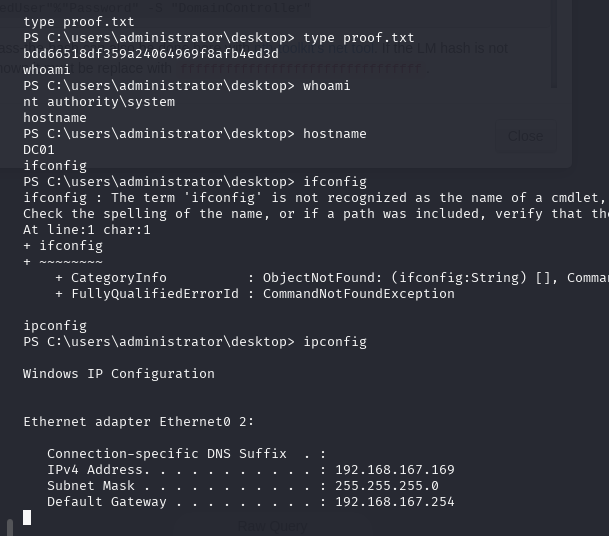Click the prompt line running ipconfig
The image size is (609, 536).
(195, 342)
